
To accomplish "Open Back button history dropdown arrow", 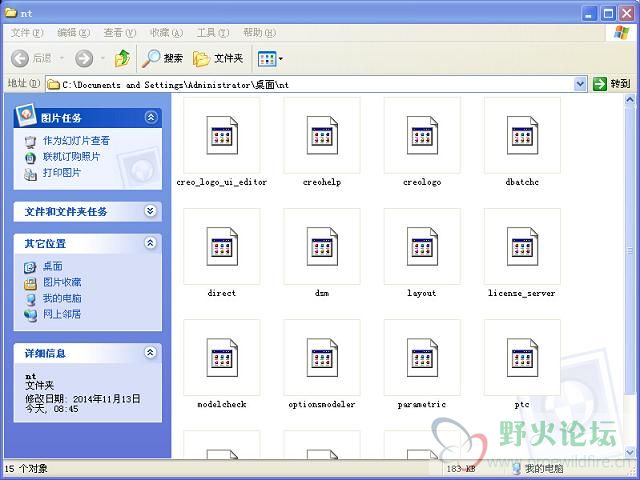I will click(x=62, y=59).
